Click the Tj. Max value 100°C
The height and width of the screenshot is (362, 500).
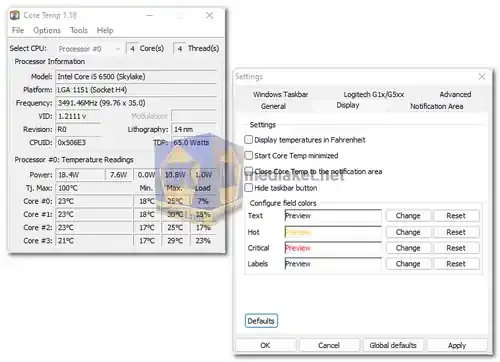[x=94, y=188]
